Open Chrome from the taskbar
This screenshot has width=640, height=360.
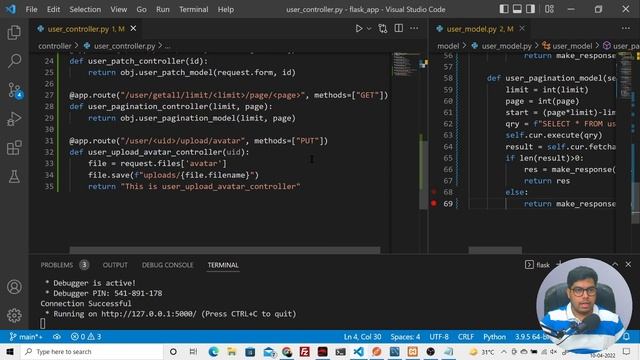tap(287, 351)
